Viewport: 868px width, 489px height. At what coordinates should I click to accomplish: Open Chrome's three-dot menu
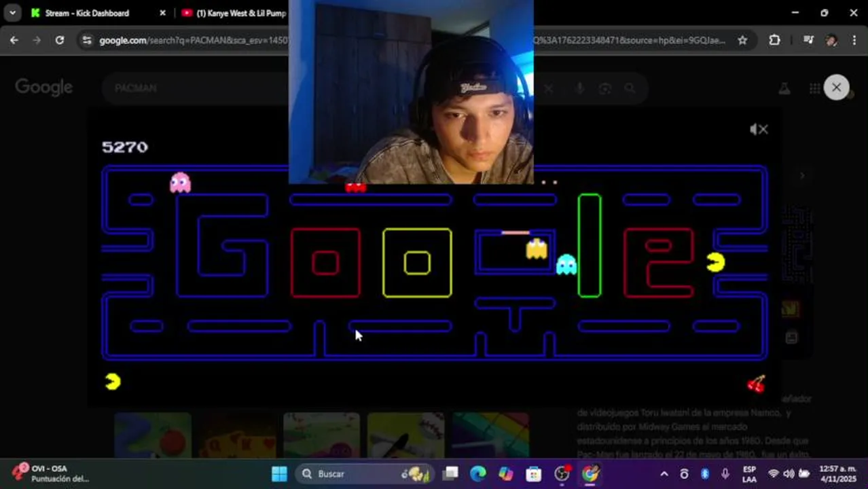[854, 40]
